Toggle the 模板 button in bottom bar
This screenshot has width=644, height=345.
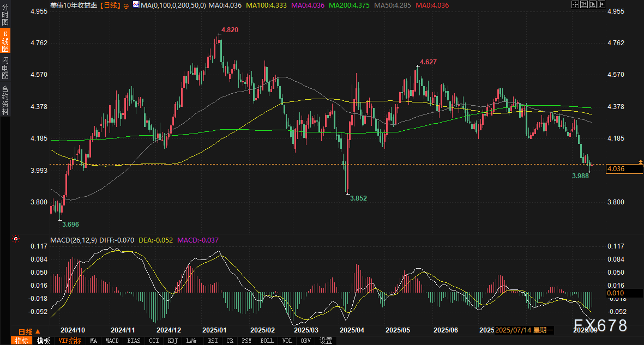44,341
